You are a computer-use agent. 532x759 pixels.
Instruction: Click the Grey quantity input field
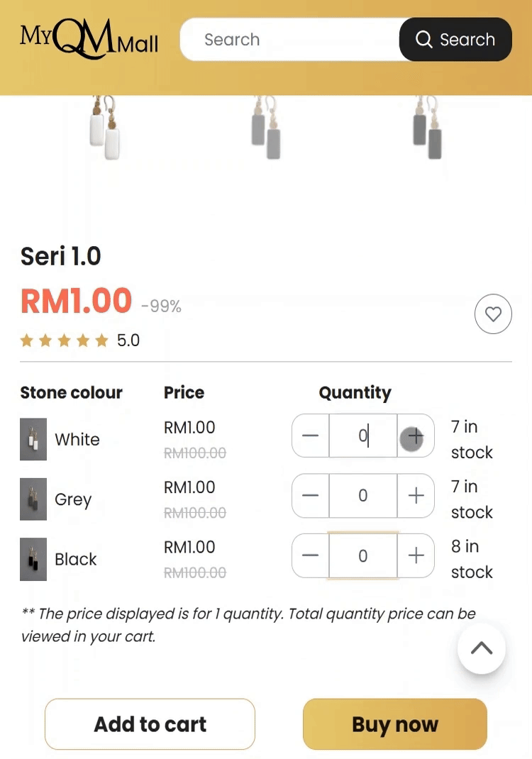tap(362, 496)
